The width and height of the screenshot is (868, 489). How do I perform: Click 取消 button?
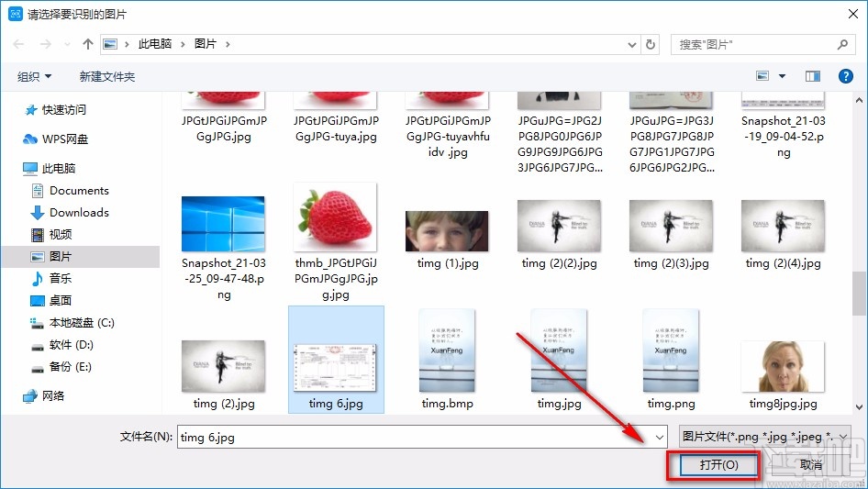click(811, 464)
